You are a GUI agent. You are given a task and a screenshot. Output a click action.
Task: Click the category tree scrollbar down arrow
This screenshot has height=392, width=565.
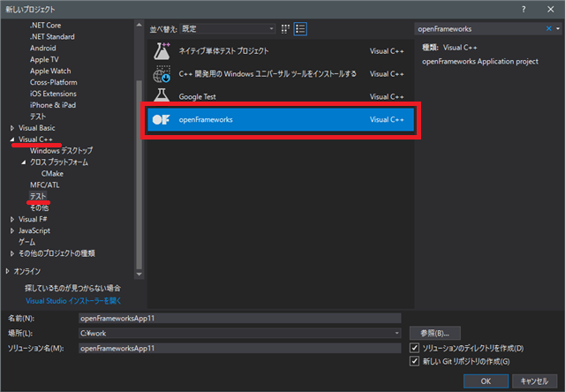pyautogui.click(x=139, y=274)
